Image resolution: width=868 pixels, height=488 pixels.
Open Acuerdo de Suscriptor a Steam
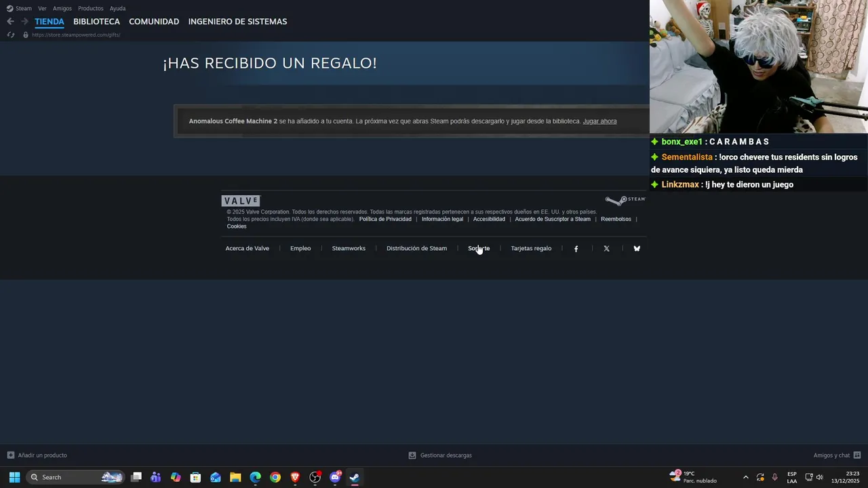[x=553, y=219]
